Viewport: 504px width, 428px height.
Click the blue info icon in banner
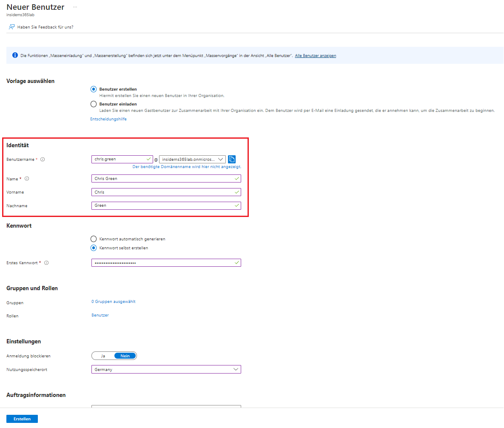tap(15, 55)
